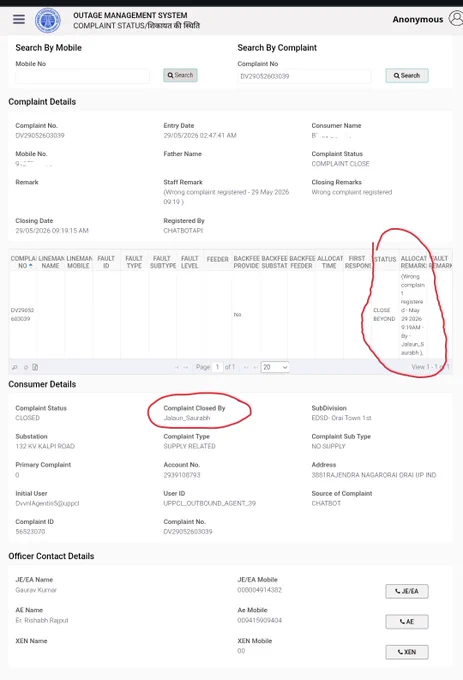Call the AE officer button
Screen dimensions: 463x680
[407, 621]
